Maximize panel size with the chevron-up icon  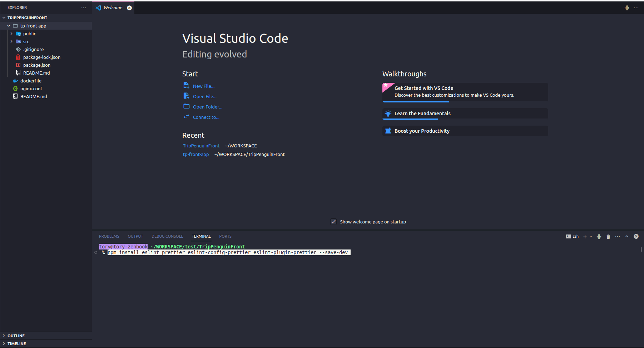coord(627,236)
